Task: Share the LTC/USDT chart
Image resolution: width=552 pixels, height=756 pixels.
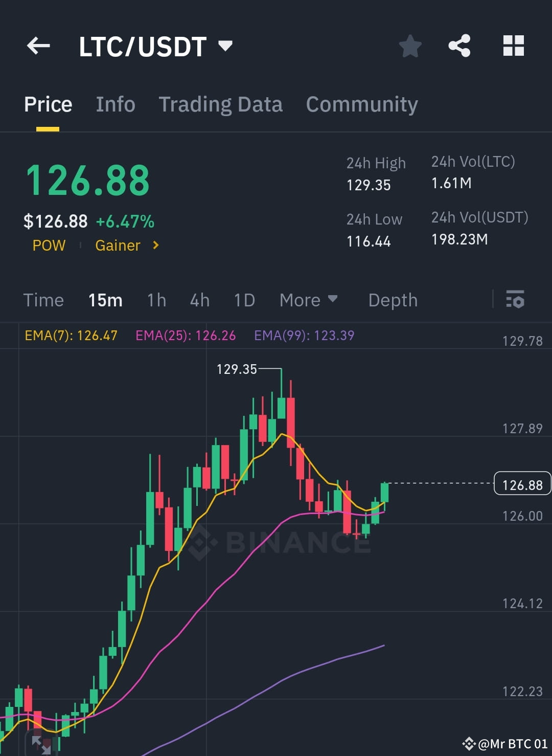Action: click(x=459, y=46)
